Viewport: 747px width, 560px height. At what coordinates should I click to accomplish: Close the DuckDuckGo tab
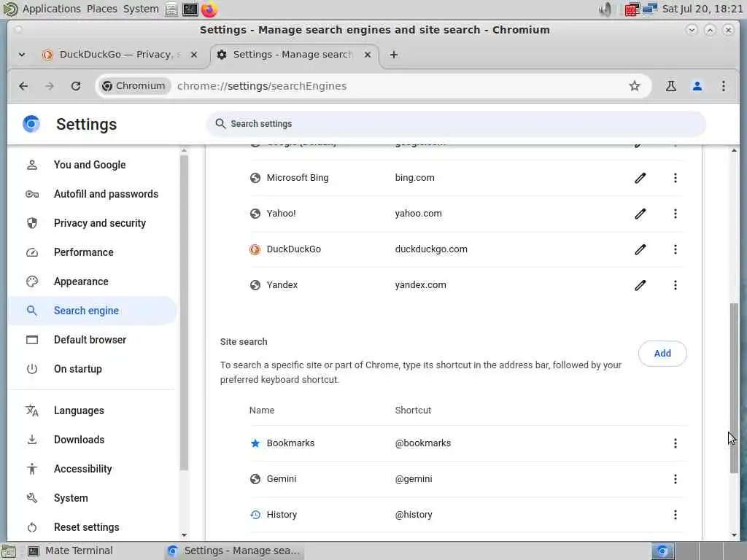(x=194, y=55)
